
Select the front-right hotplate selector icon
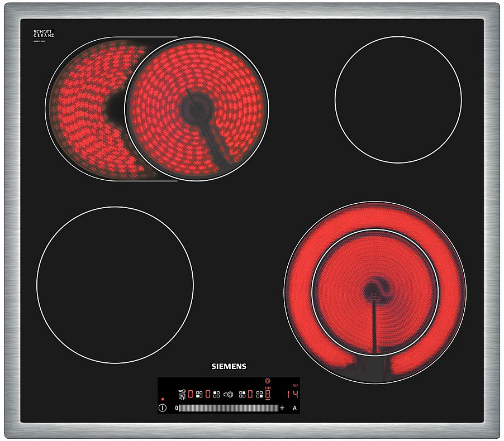click(259, 394)
